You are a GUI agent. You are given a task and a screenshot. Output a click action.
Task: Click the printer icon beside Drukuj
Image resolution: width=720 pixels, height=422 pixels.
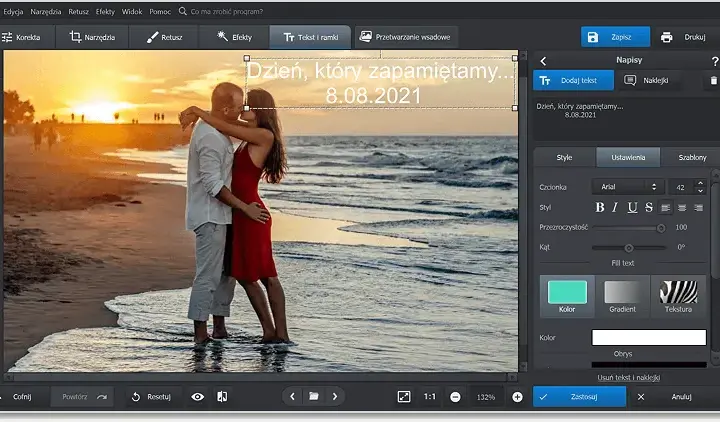(x=666, y=37)
